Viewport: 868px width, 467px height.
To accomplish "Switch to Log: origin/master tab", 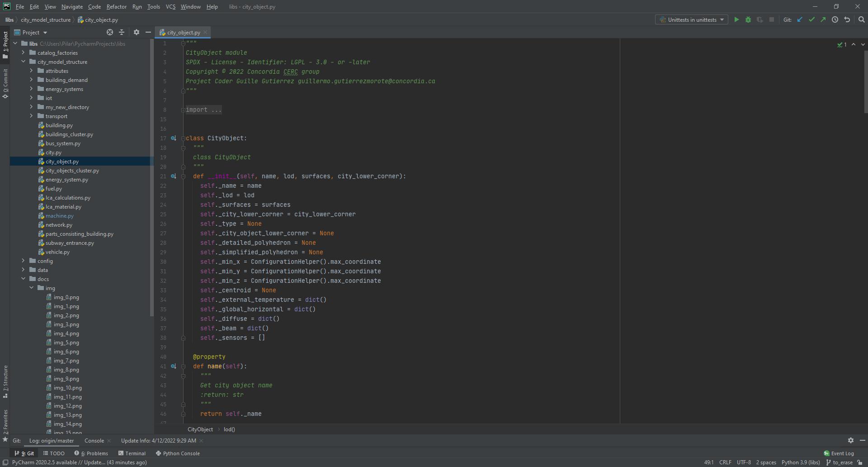I will click(x=52, y=440).
